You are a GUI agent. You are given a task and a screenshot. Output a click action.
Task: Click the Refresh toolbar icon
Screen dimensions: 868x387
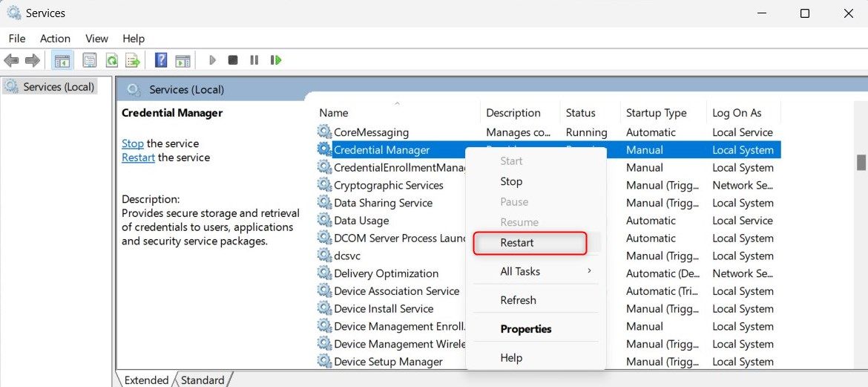click(x=111, y=60)
